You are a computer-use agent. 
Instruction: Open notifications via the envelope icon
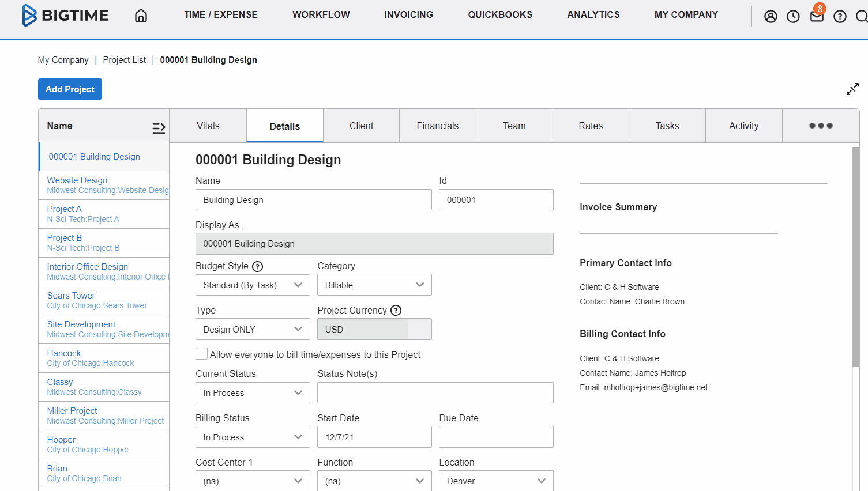[816, 16]
